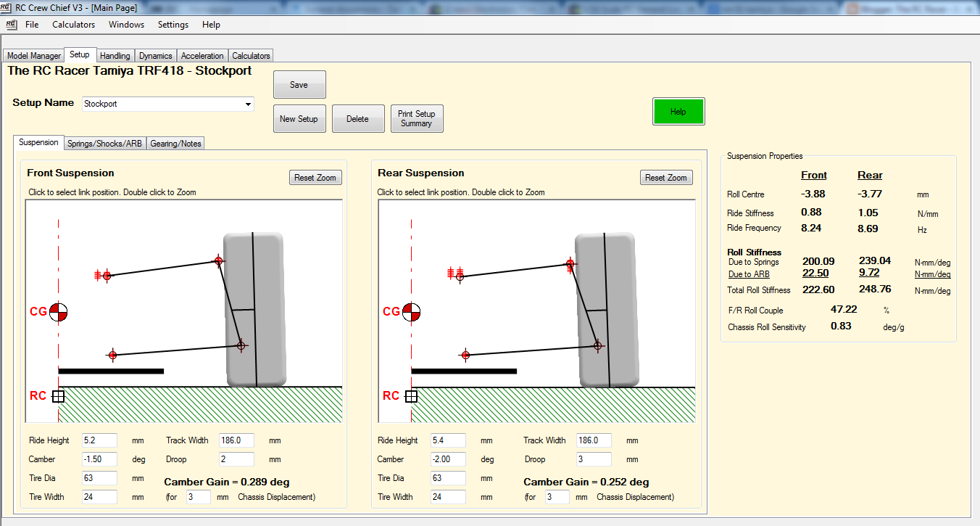Screen dimensions: 980x526
Task: Click the Delete button
Action: point(358,119)
